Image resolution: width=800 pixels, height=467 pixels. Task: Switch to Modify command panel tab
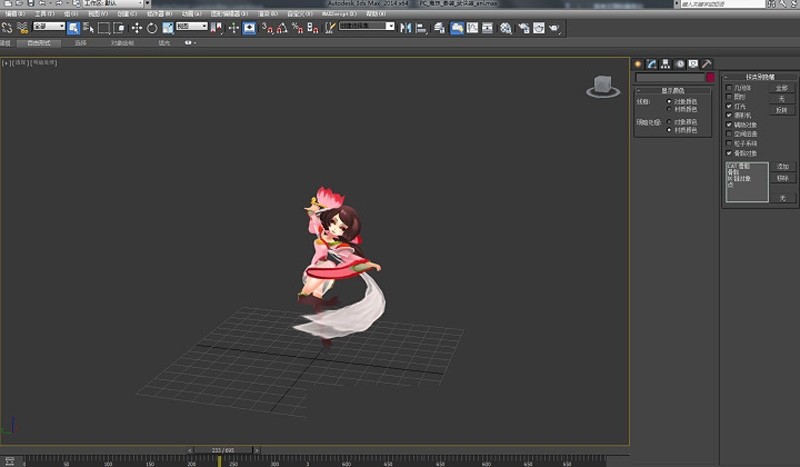coord(652,64)
